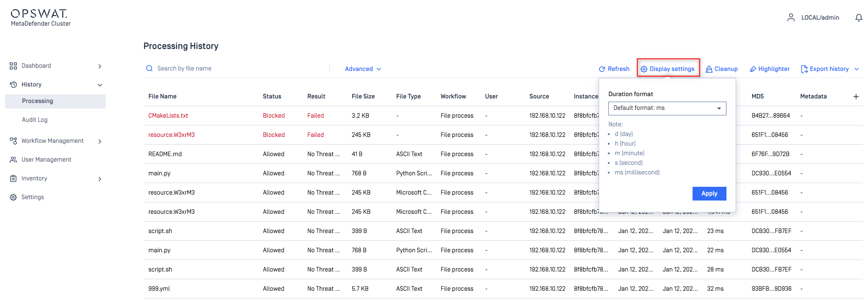
Task: Open the Export history dropdown arrow
Action: (x=856, y=69)
